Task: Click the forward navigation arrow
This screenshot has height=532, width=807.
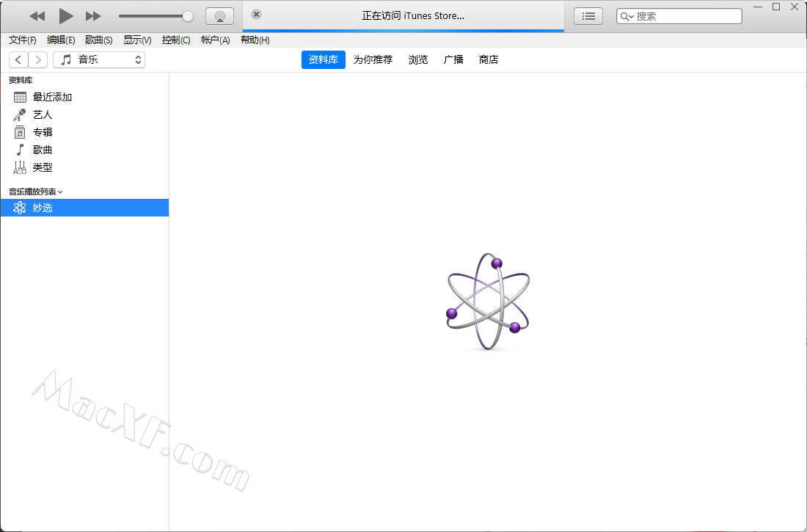Action: tap(38, 59)
